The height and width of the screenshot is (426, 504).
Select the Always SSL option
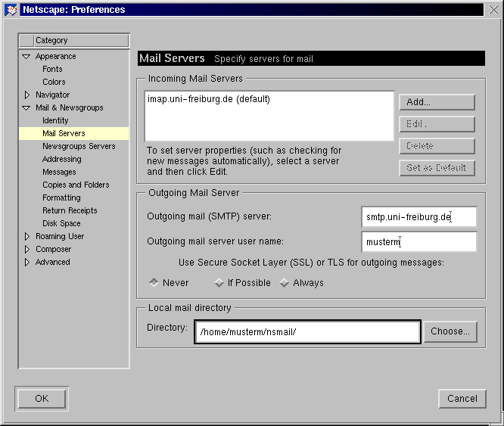click(x=302, y=283)
